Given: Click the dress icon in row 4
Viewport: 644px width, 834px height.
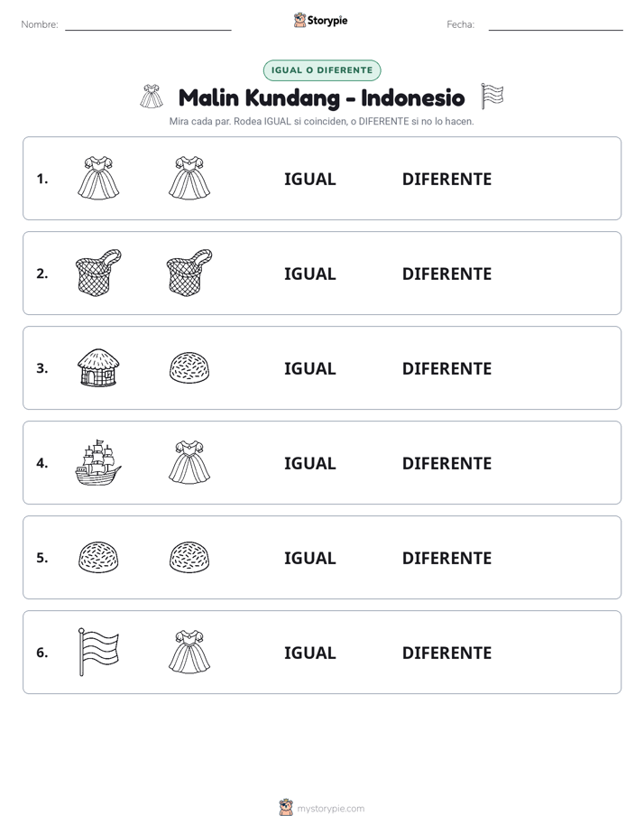Looking at the screenshot, I should point(189,463).
